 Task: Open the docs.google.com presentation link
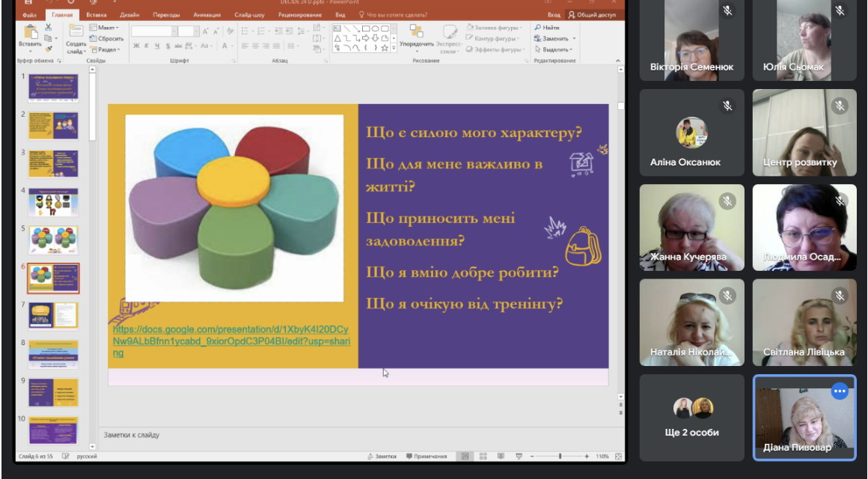tap(231, 341)
